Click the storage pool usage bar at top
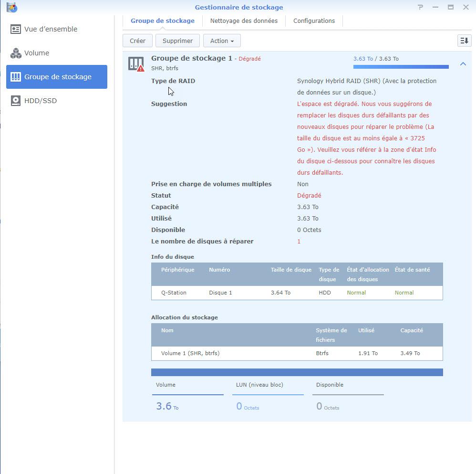 pyautogui.click(x=401, y=67)
